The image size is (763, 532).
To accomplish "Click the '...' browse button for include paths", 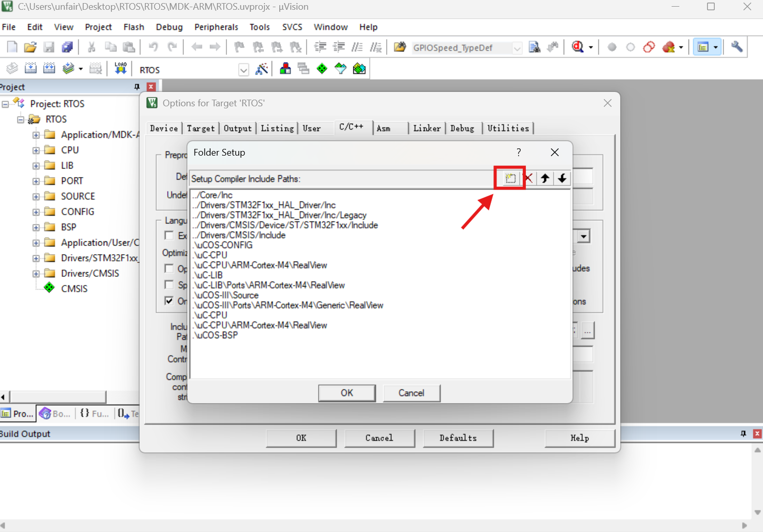I will (x=588, y=331).
